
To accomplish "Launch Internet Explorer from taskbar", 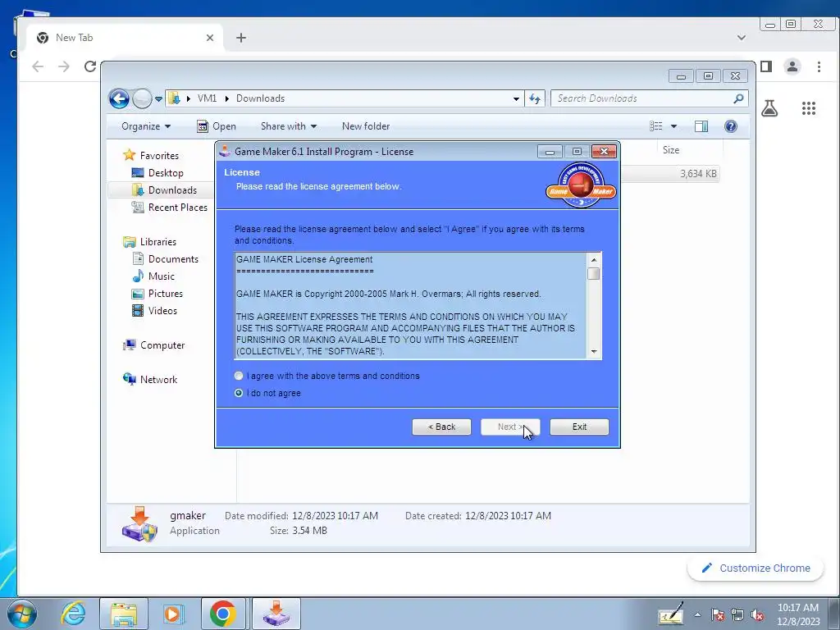I will pyautogui.click(x=74, y=614).
